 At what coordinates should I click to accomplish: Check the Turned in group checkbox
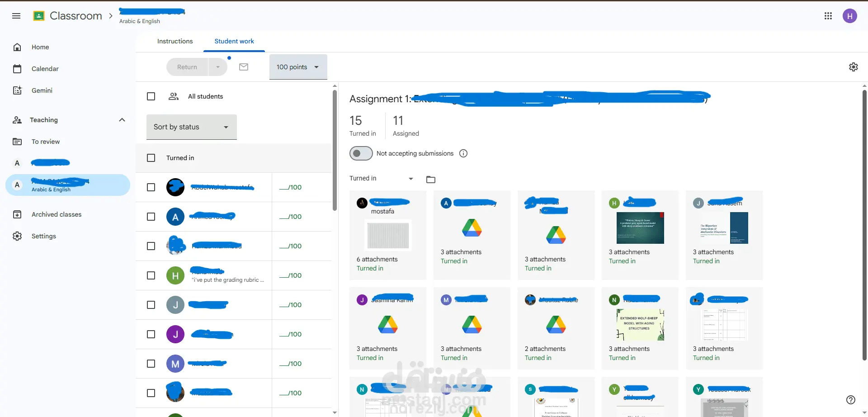coord(151,158)
